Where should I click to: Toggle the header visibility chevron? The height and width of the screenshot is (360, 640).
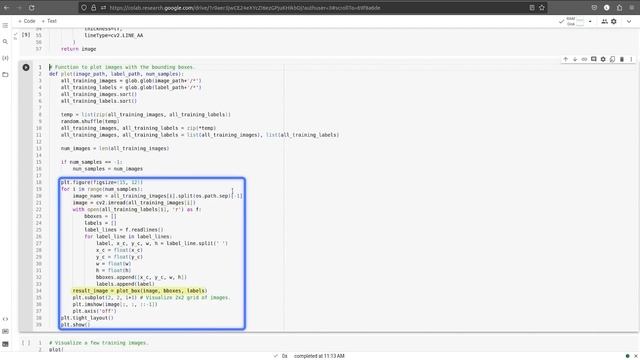tap(629, 21)
